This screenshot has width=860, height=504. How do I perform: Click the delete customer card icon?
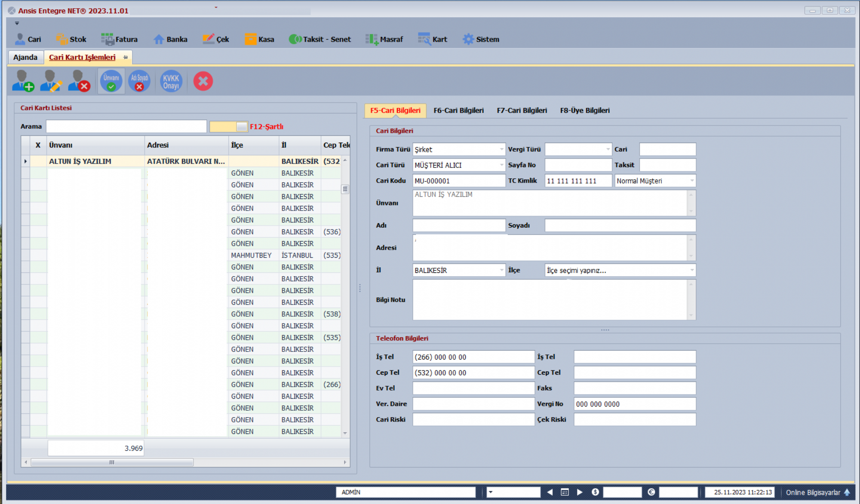[x=79, y=81]
